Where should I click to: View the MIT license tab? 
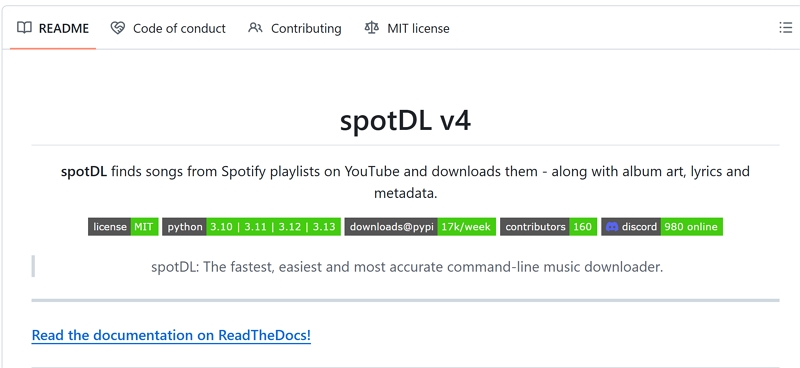(x=407, y=28)
